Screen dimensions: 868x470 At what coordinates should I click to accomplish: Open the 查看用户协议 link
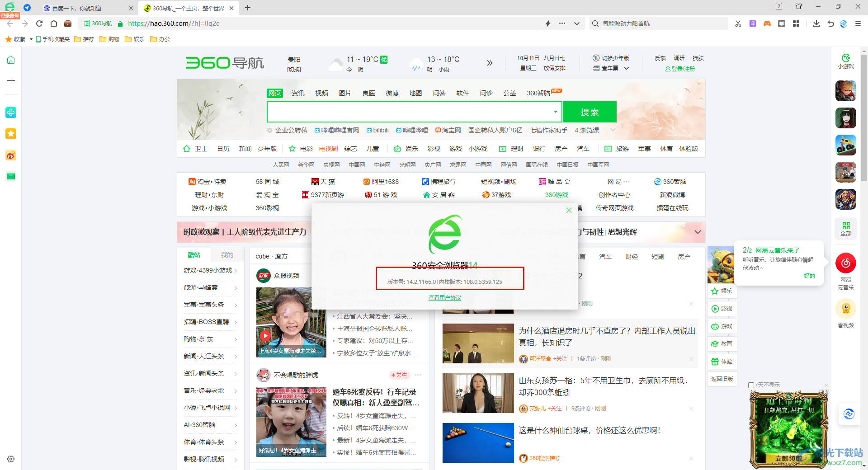(x=444, y=298)
